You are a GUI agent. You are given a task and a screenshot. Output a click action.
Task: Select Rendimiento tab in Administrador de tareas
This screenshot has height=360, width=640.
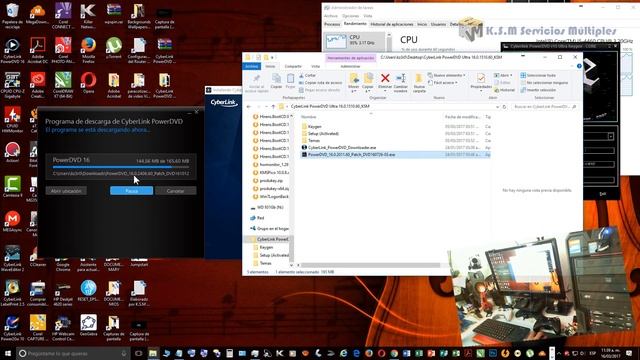(355, 24)
